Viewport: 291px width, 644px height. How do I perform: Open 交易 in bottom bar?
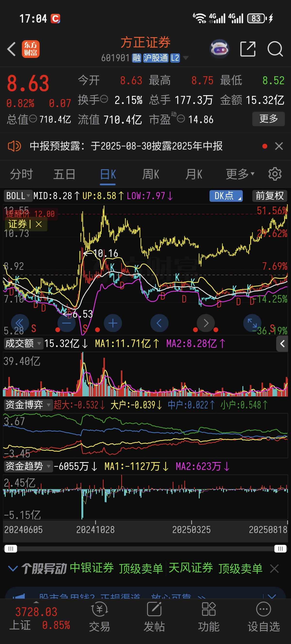100,617
